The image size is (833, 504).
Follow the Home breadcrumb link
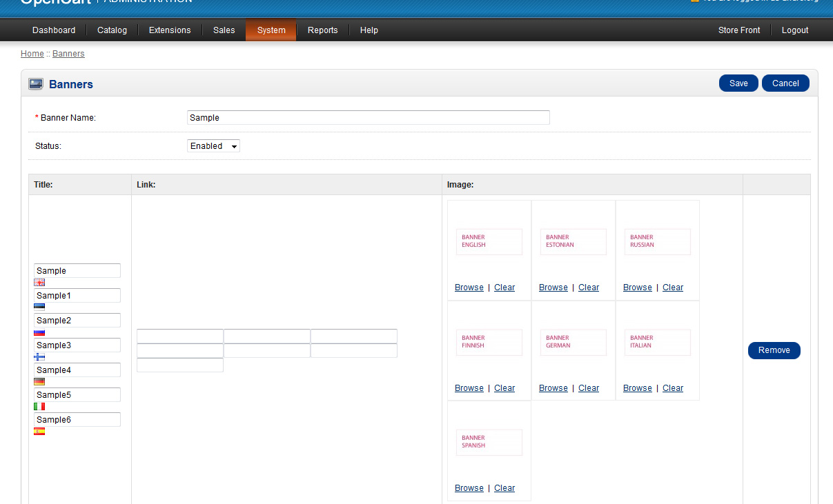pos(32,53)
